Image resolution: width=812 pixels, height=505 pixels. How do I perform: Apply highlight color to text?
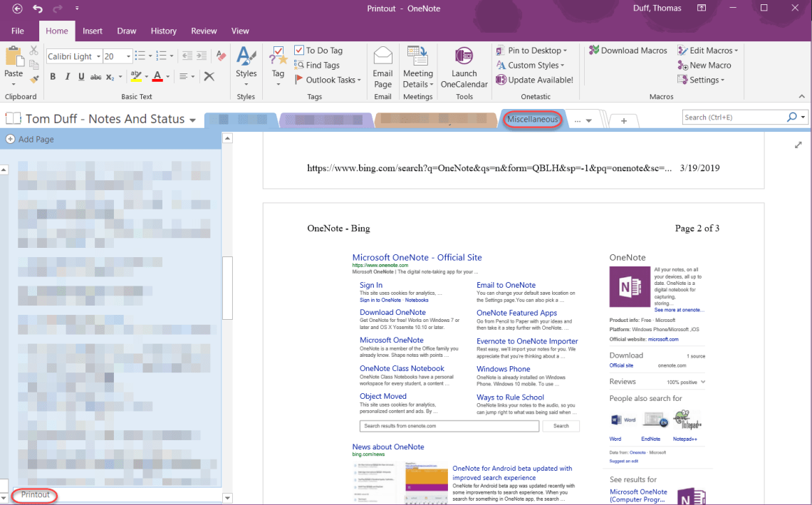(137, 76)
